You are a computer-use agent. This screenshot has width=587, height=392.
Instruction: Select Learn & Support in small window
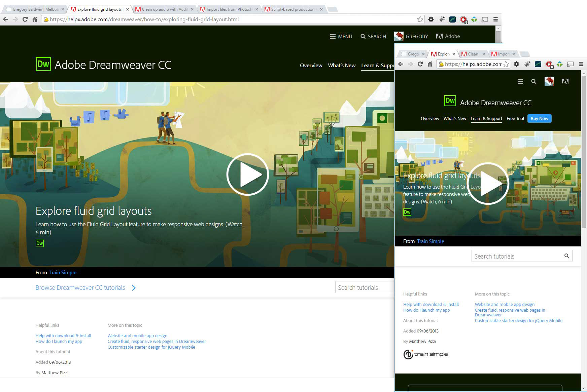pos(486,118)
